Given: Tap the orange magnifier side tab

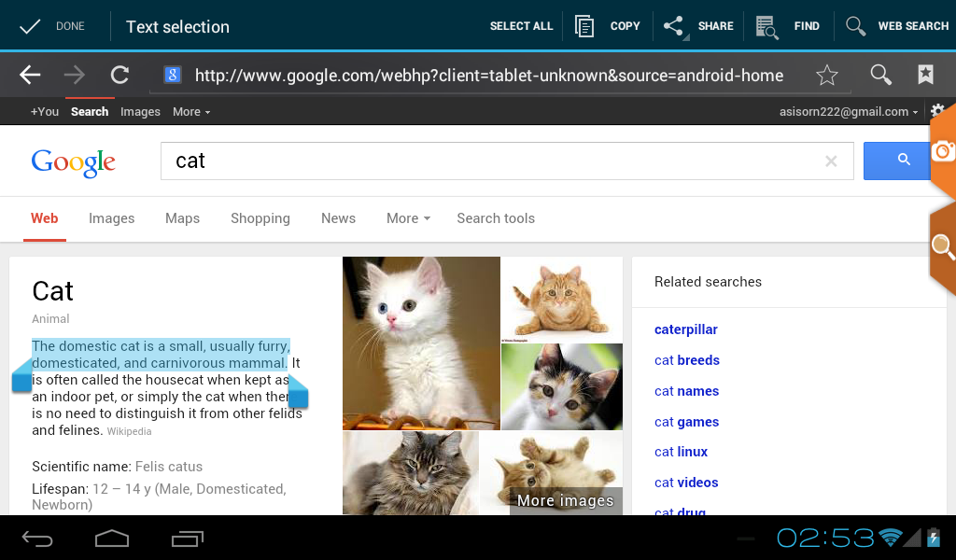Looking at the screenshot, I should pyautogui.click(x=943, y=246).
